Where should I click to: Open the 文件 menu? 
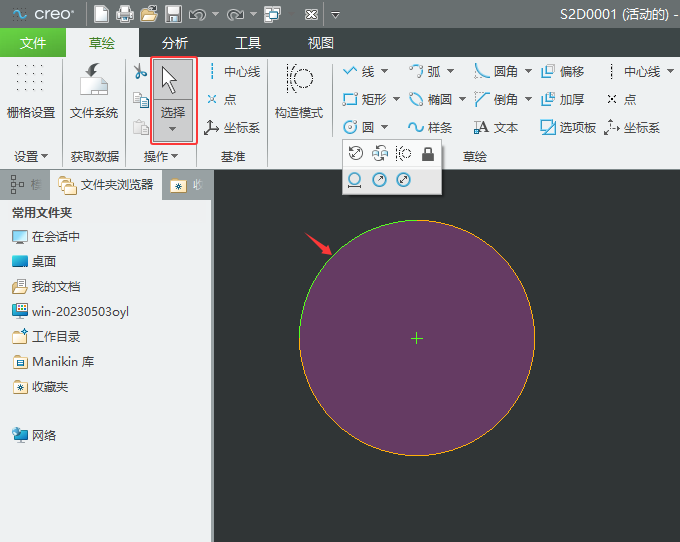[33, 42]
